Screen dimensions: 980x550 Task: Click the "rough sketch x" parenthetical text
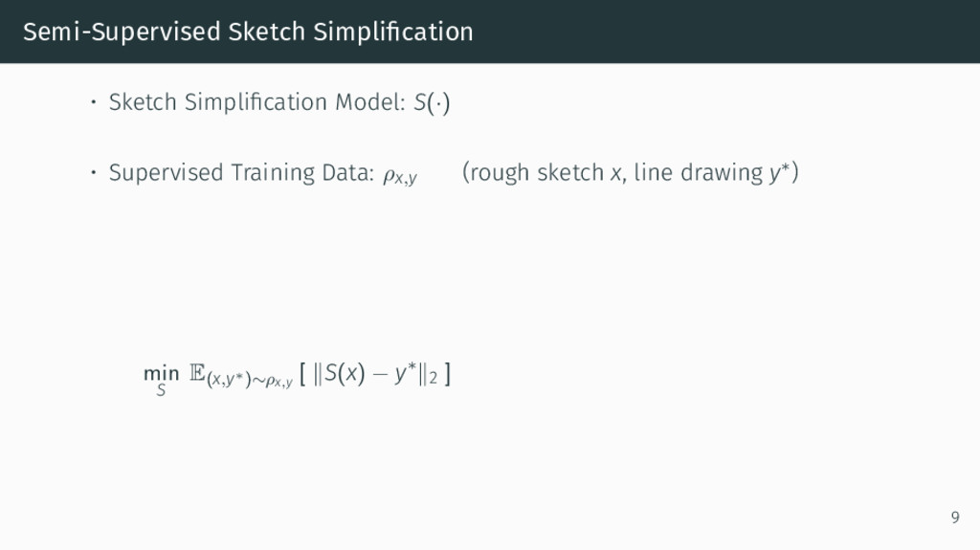[x=544, y=172]
